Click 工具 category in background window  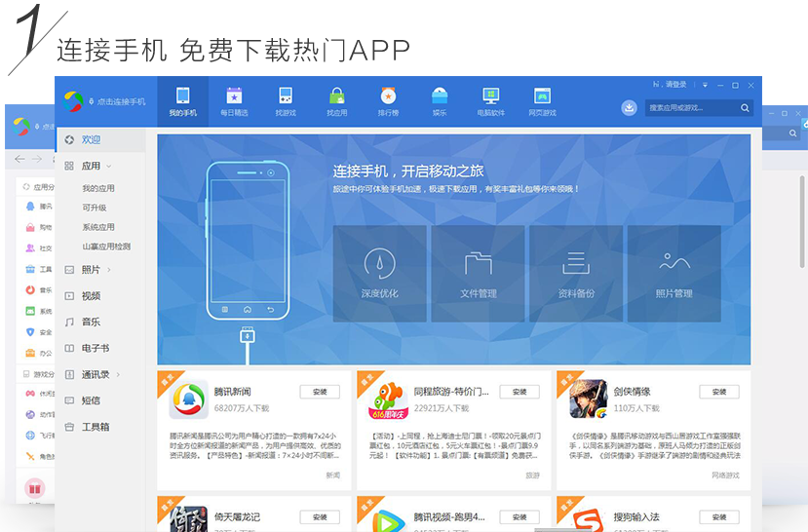tap(39, 269)
